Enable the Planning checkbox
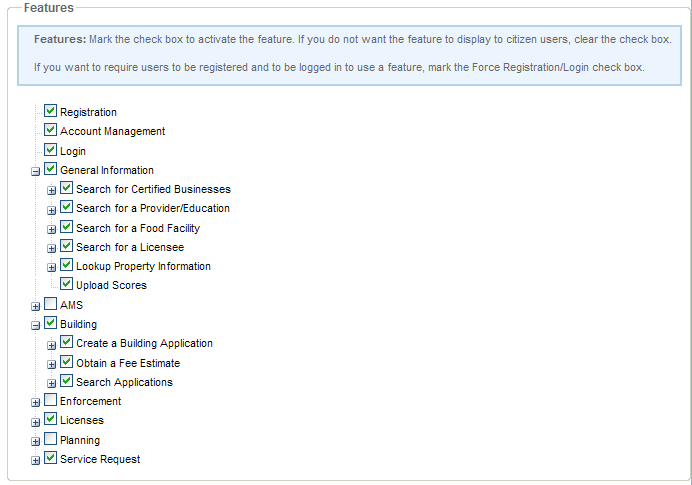Screen dimensions: 692x485 51,439
